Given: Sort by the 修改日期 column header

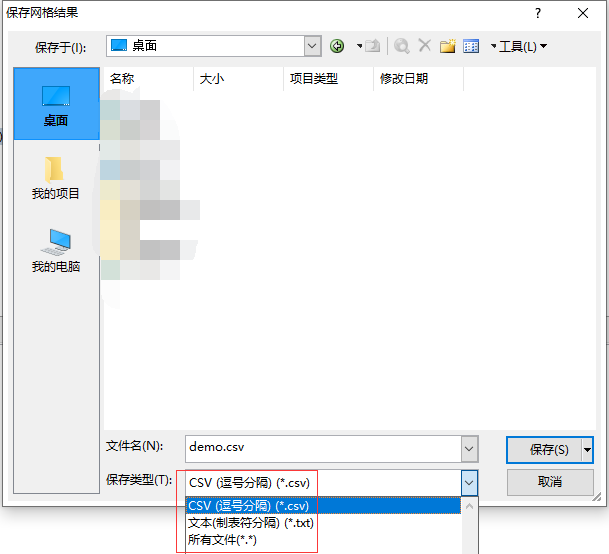Looking at the screenshot, I should [x=419, y=79].
